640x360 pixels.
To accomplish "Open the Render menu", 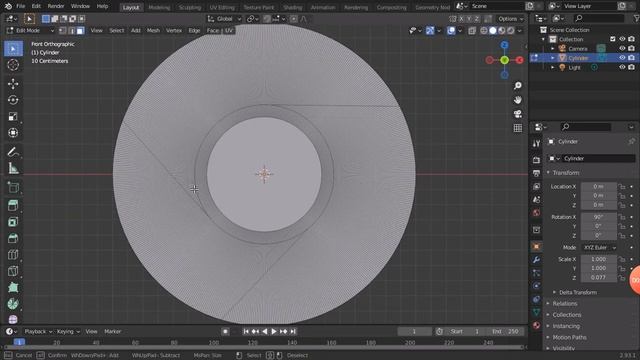I will (56, 7).
